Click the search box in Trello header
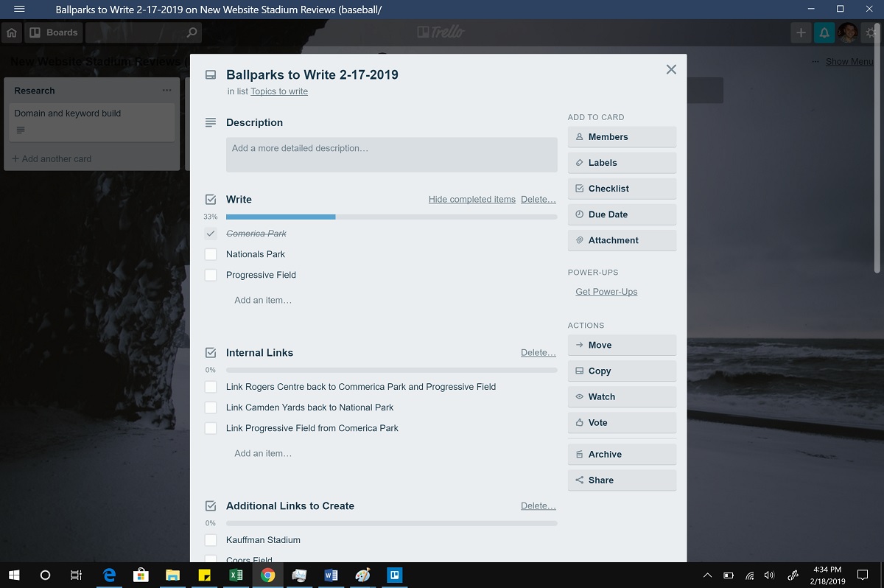 tap(143, 32)
